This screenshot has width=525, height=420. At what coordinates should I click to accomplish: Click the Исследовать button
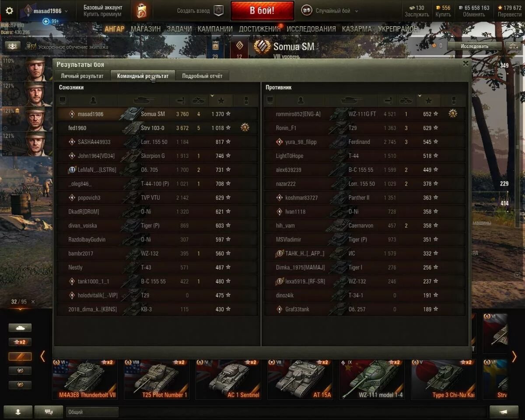point(474,46)
